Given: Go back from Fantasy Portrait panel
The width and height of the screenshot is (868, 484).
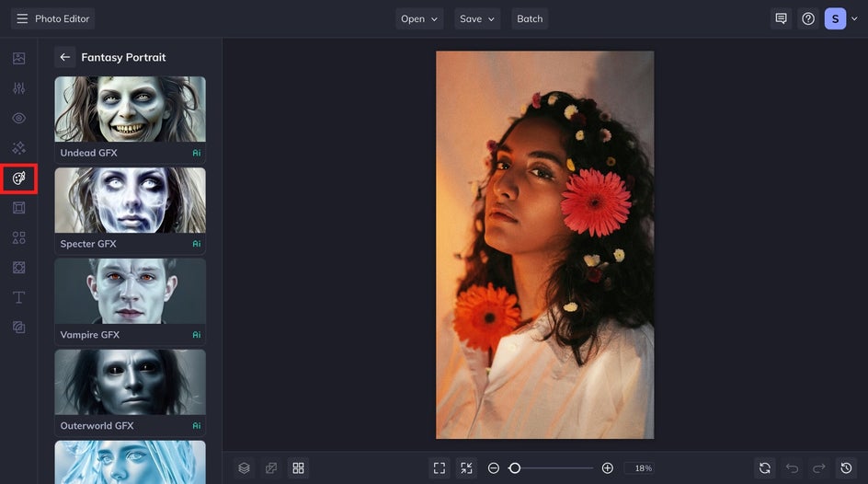Looking at the screenshot, I should pyautogui.click(x=64, y=57).
